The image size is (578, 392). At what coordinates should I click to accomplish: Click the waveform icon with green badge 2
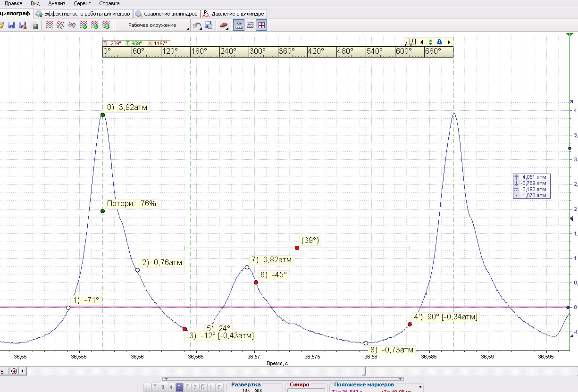click(106, 25)
